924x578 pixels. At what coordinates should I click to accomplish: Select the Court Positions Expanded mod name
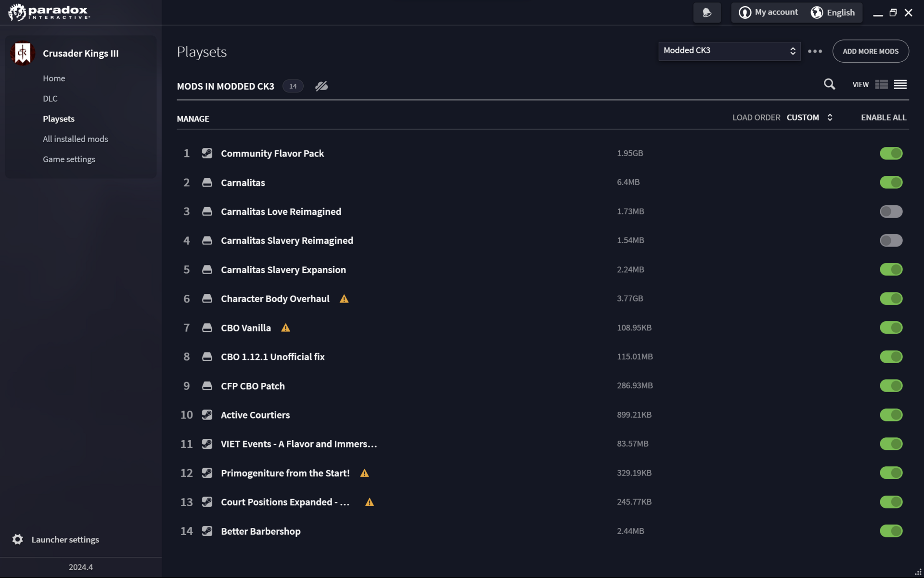(x=285, y=502)
